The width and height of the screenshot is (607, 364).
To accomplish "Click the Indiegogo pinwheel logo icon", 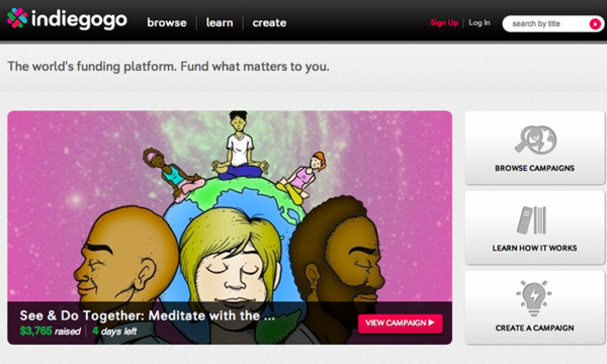I will pyautogui.click(x=17, y=18).
